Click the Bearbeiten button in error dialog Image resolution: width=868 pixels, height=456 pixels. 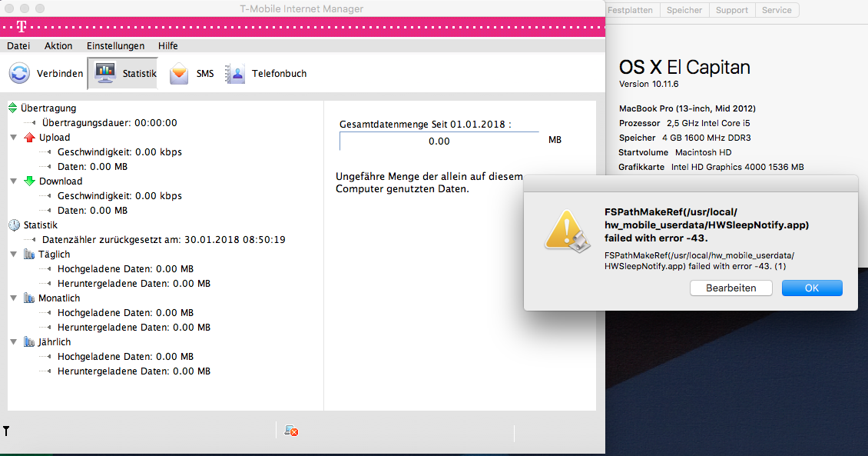click(x=731, y=288)
